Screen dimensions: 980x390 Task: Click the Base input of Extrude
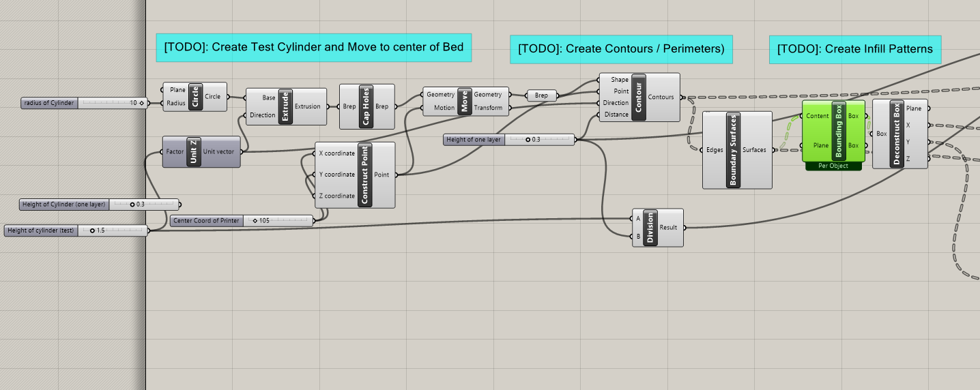coord(269,97)
